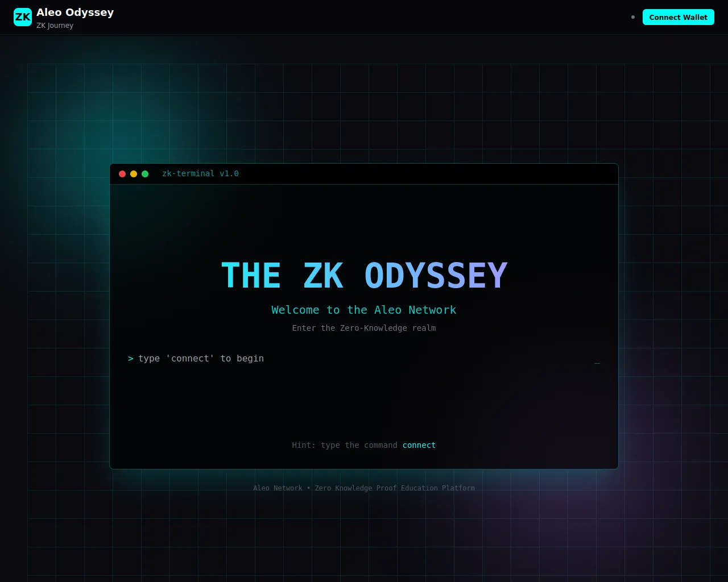Click 'Welcome to the Aleo Network' text
The width and height of the screenshot is (728, 582).
[x=364, y=310]
